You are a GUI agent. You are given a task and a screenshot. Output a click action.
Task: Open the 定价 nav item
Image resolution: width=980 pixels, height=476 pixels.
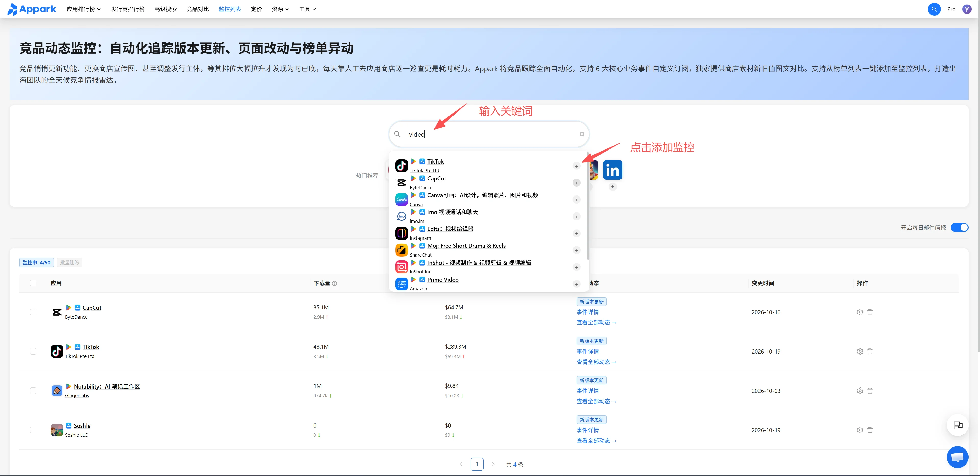pos(256,9)
